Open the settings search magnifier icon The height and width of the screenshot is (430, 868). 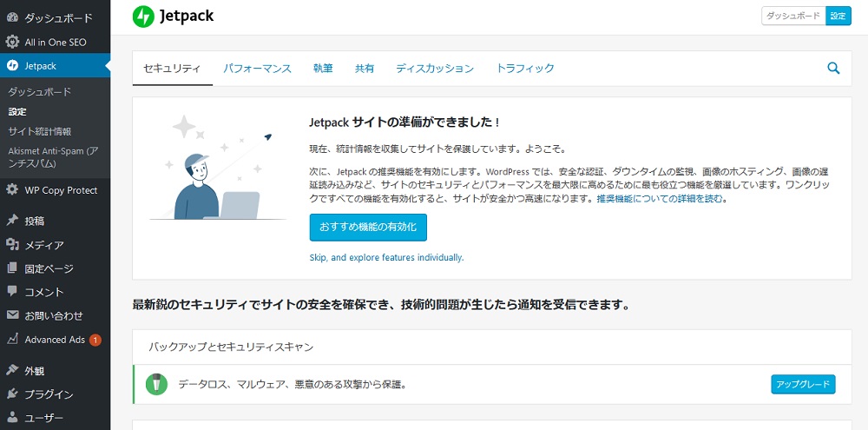(833, 69)
